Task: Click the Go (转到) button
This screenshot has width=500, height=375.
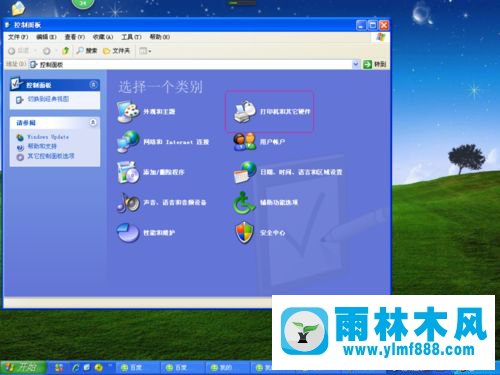Action: [x=375, y=64]
